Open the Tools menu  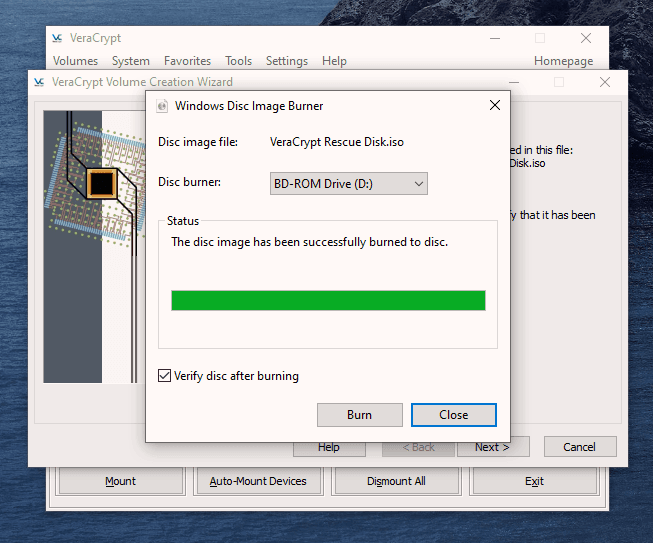coord(238,61)
